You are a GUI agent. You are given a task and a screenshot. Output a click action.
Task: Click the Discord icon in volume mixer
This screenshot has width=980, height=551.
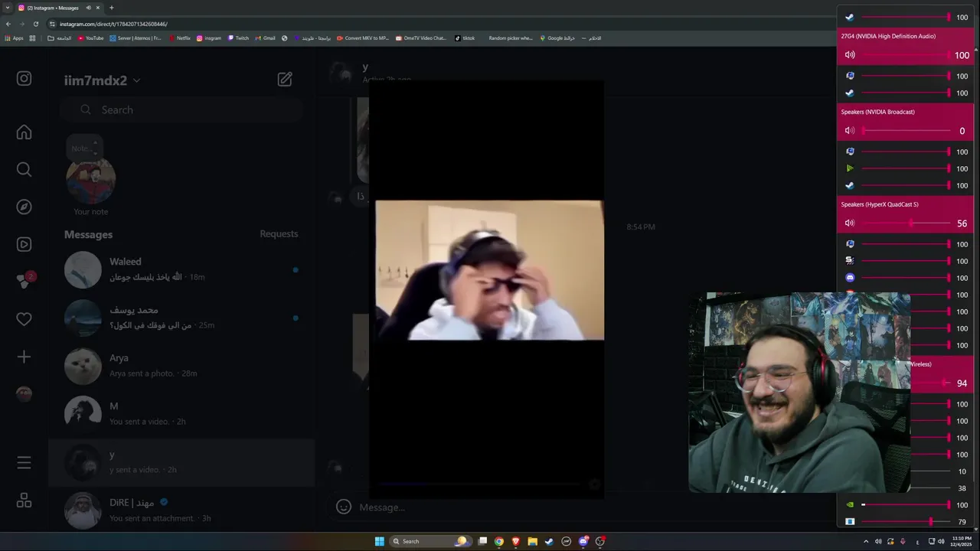click(x=850, y=278)
